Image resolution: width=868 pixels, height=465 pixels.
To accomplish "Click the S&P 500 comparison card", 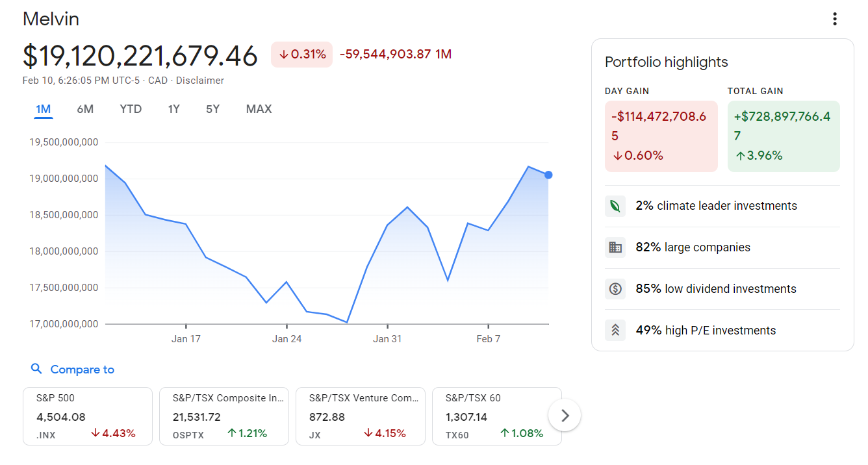I will coord(87,416).
